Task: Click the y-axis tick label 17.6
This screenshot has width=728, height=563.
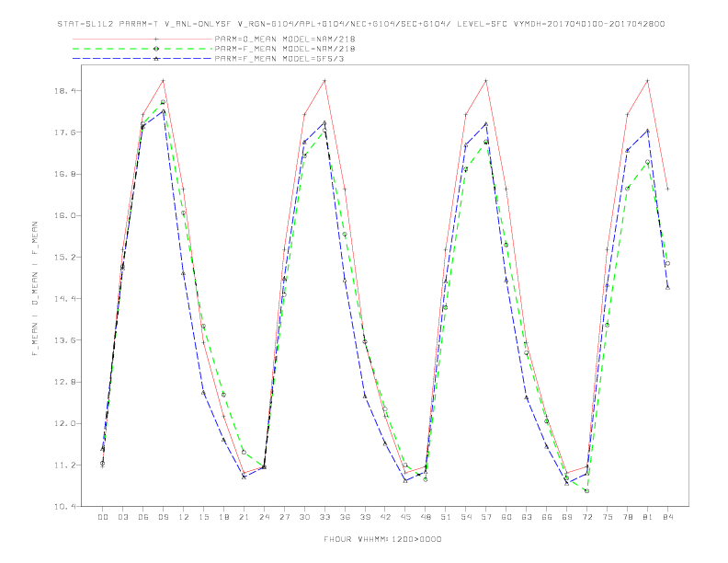Action: [63, 132]
